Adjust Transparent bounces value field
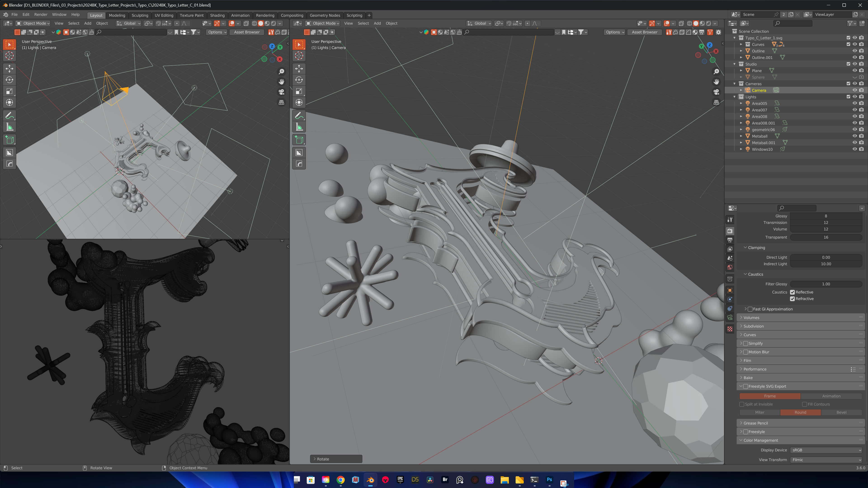 826,237
